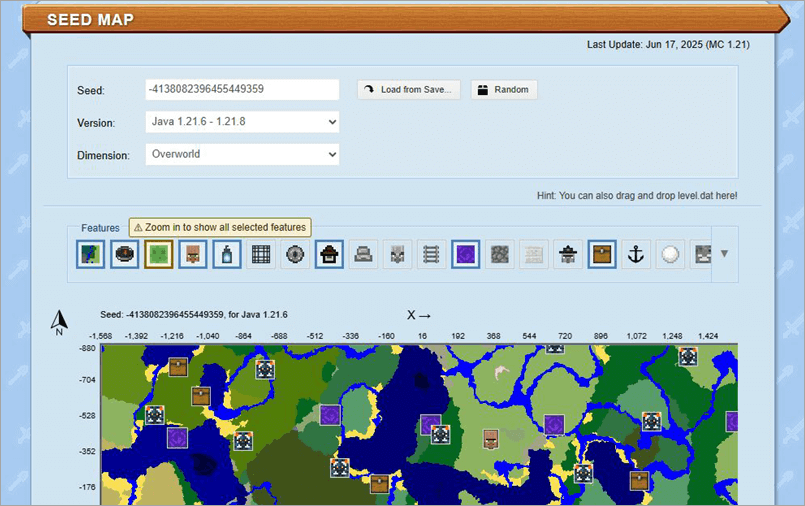Click the Random seed button

coord(504,90)
